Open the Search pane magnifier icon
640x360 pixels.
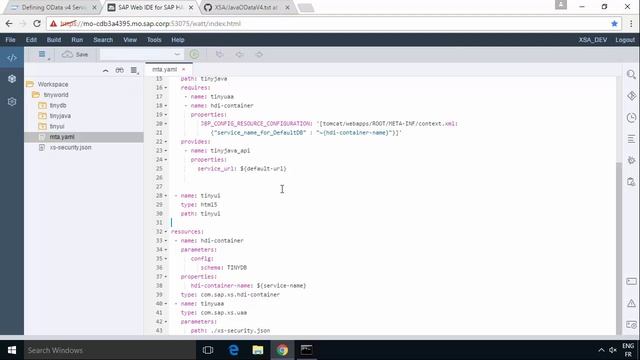pyautogui.click(x=631, y=75)
